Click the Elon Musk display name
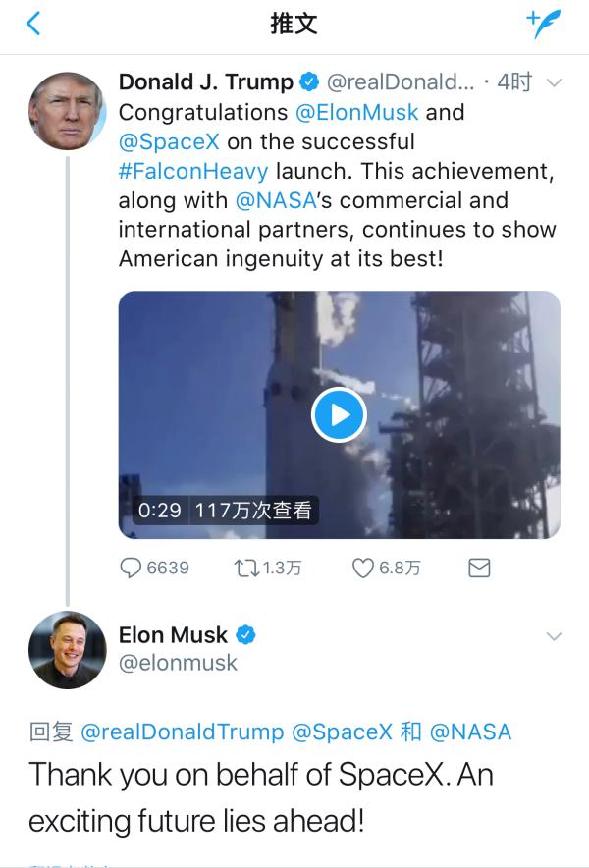This screenshot has height=868, width=589. (173, 635)
